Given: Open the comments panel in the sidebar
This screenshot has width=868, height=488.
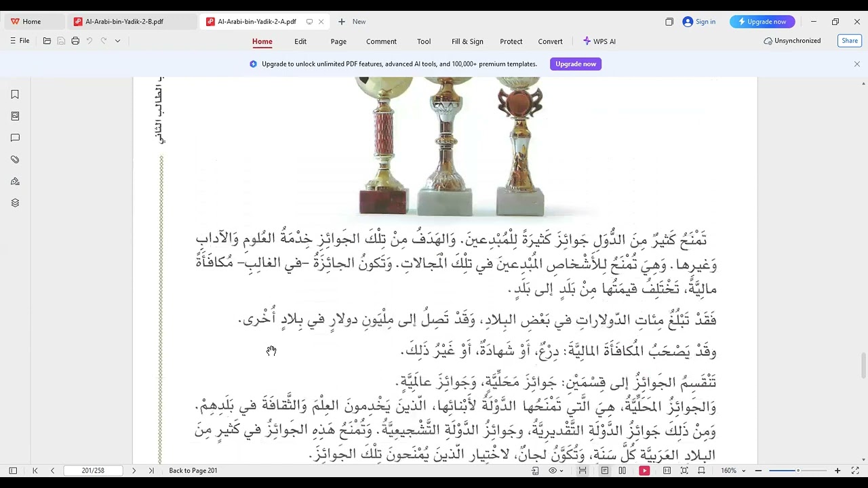Looking at the screenshot, I should [15, 138].
